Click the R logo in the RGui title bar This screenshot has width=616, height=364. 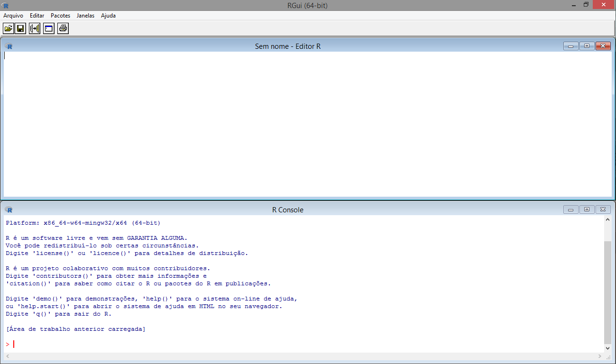click(x=5, y=5)
